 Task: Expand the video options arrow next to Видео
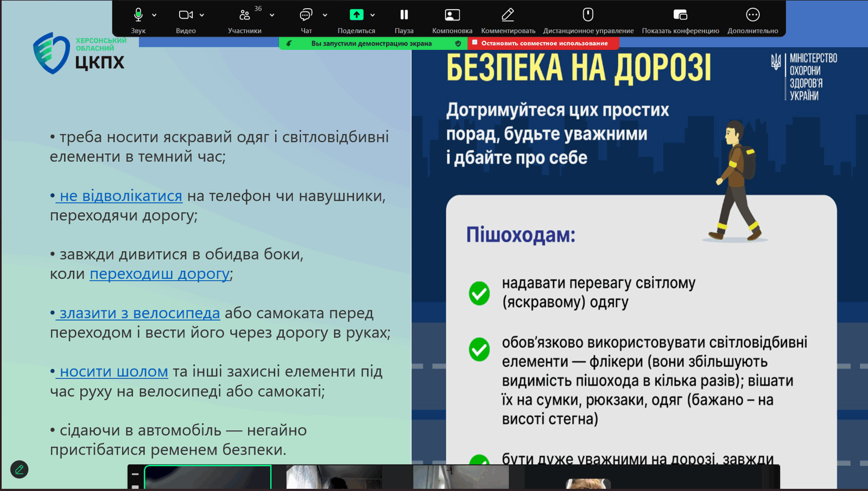tap(202, 15)
